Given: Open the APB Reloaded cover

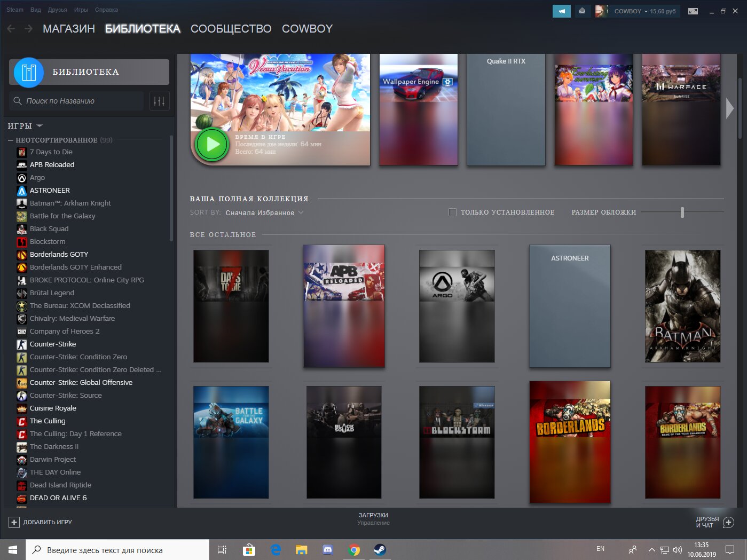Looking at the screenshot, I should 344,306.
